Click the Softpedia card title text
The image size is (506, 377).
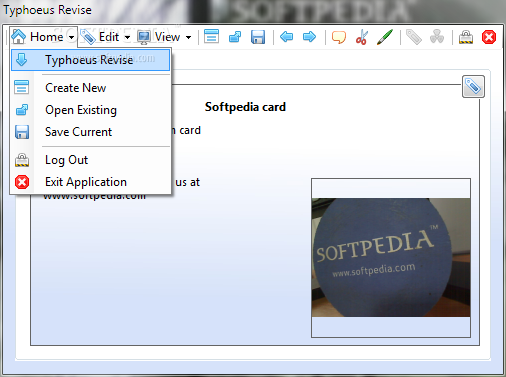[245, 107]
